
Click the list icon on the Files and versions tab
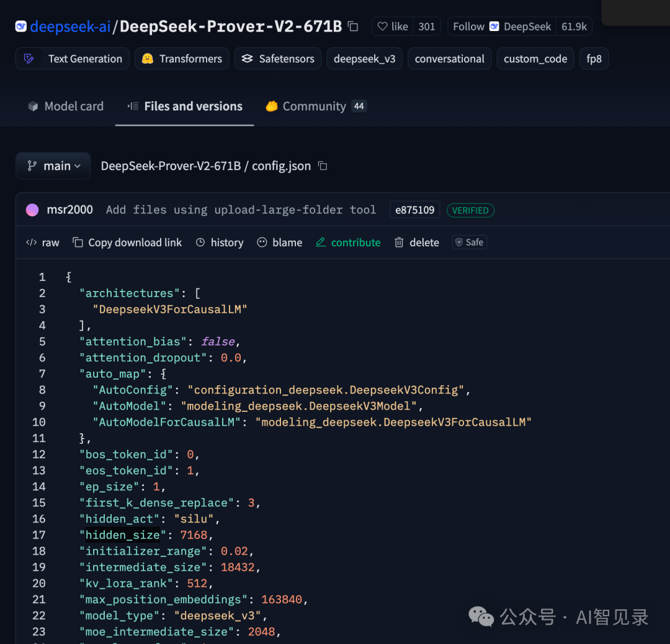pos(133,106)
